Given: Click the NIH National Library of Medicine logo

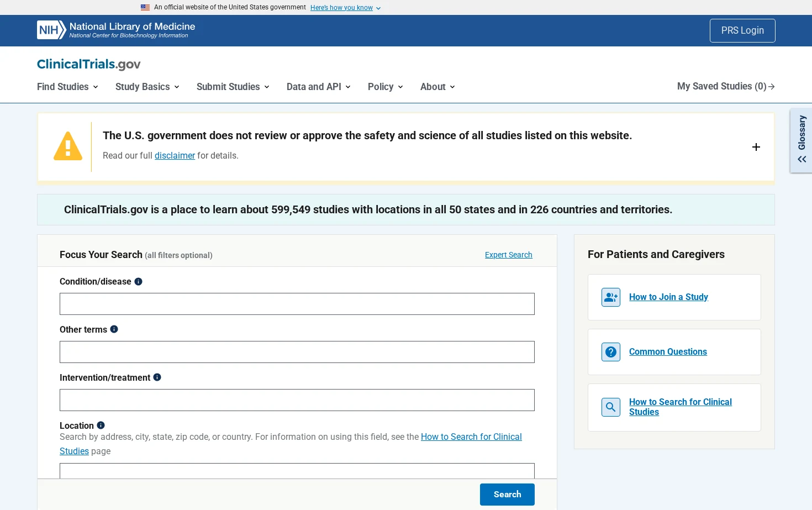Looking at the screenshot, I should [116, 30].
